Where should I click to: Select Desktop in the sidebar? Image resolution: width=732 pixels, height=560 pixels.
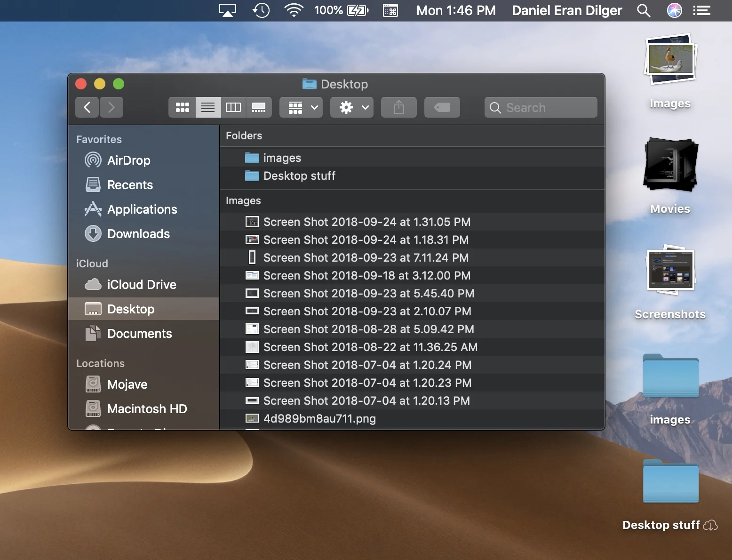(x=144, y=309)
